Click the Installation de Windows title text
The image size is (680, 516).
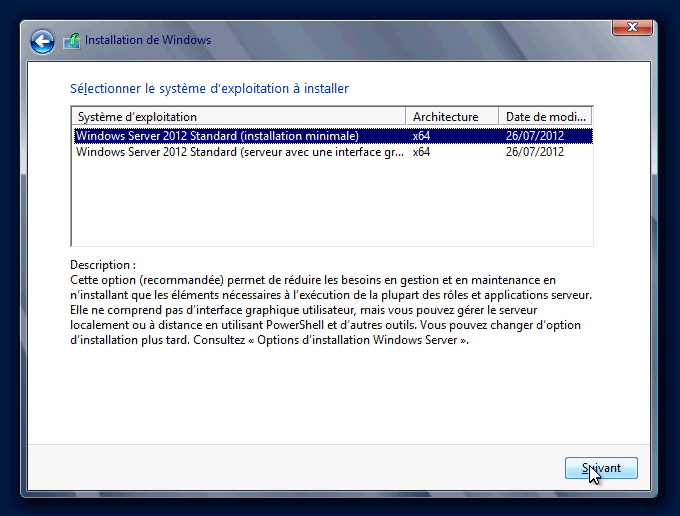[148, 40]
